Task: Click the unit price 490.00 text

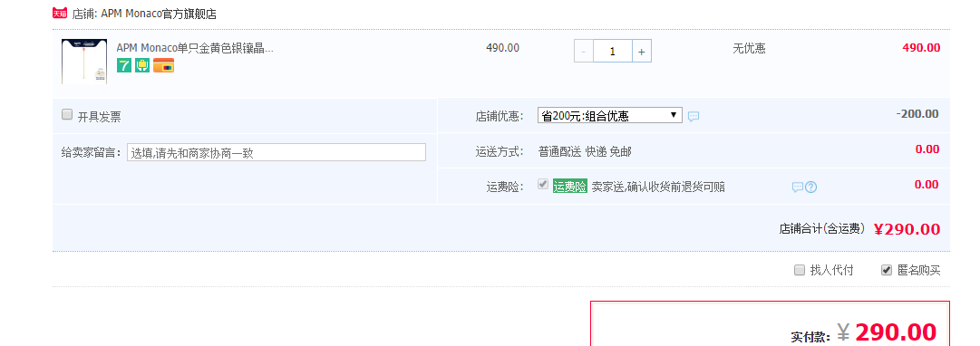Action: (x=502, y=48)
